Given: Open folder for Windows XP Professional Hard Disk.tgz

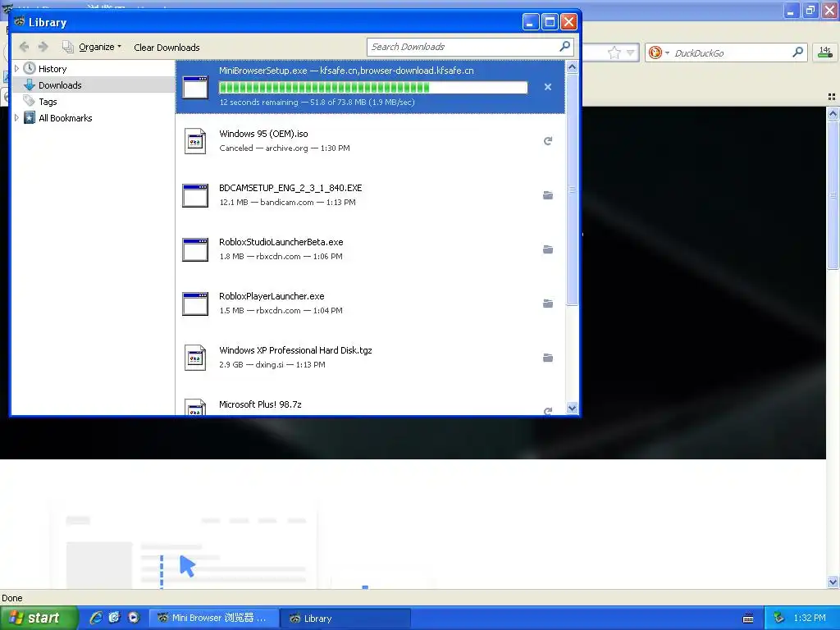Looking at the screenshot, I should tap(547, 358).
